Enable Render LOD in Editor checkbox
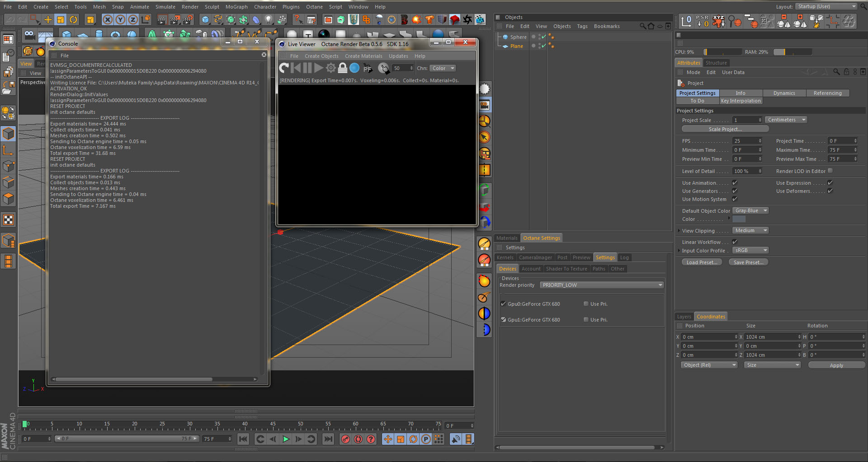The width and height of the screenshot is (868, 462). (x=830, y=171)
